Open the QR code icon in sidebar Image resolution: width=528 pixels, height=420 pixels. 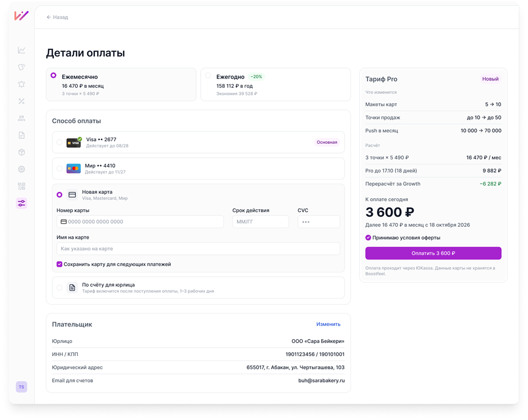click(22, 186)
